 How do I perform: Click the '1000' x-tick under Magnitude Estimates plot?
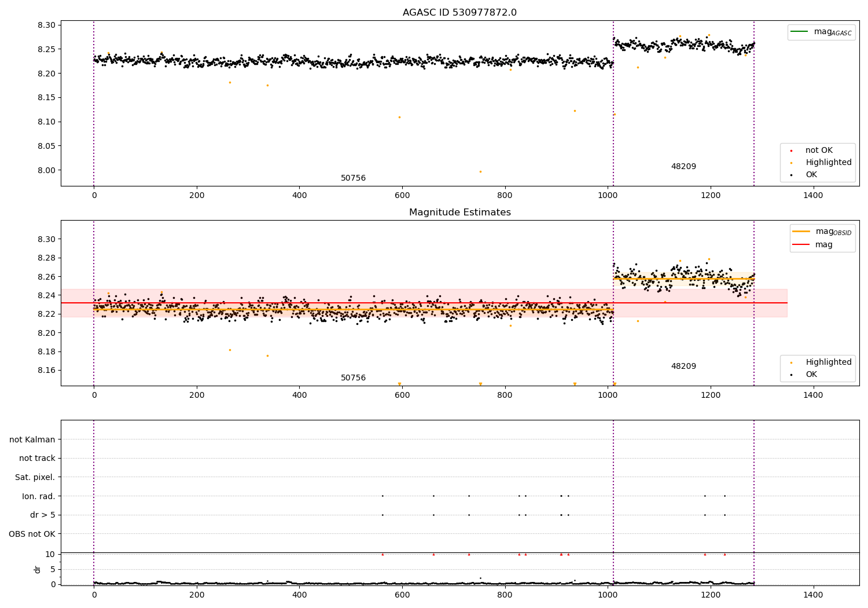pyautogui.click(x=608, y=395)
